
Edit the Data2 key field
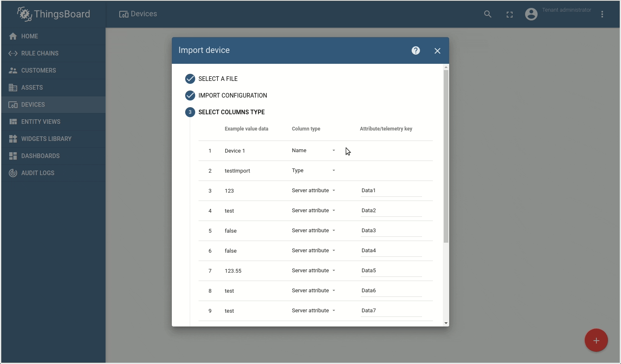click(x=391, y=211)
